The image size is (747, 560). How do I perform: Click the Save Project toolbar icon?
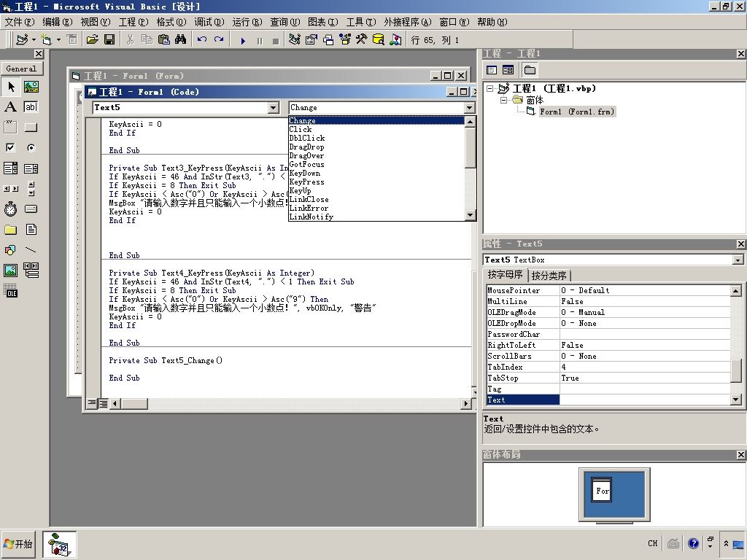click(109, 39)
